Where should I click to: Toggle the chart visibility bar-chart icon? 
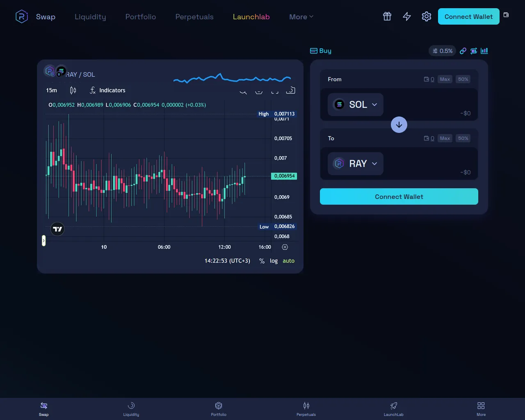(484, 51)
